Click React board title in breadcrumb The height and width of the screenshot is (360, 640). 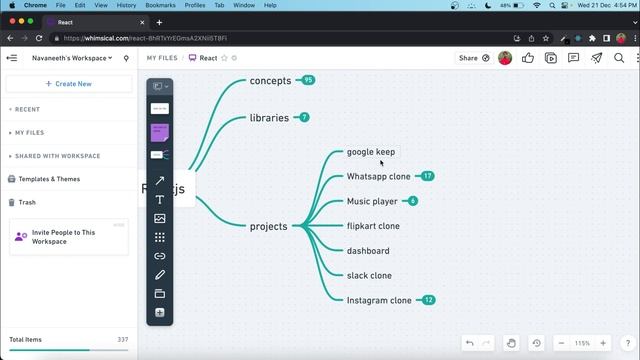tap(208, 58)
